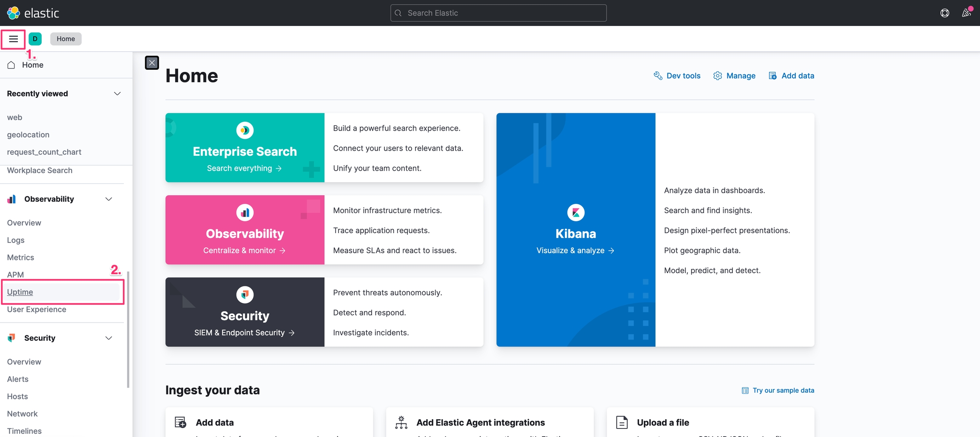This screenshot has height=437, width=980.
Task: Follow the Visualize & analyze link
Action: pos(575,251)
